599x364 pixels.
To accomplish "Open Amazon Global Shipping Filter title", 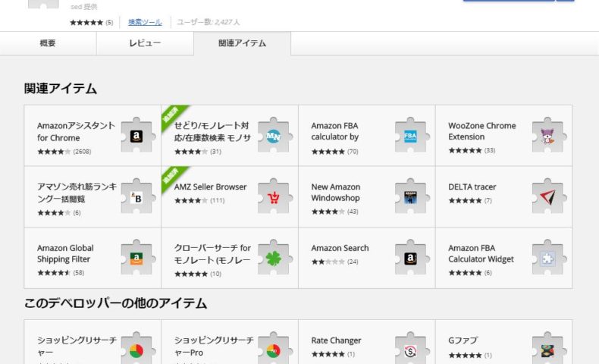I will pyautogui.click(x=65, y=253).
